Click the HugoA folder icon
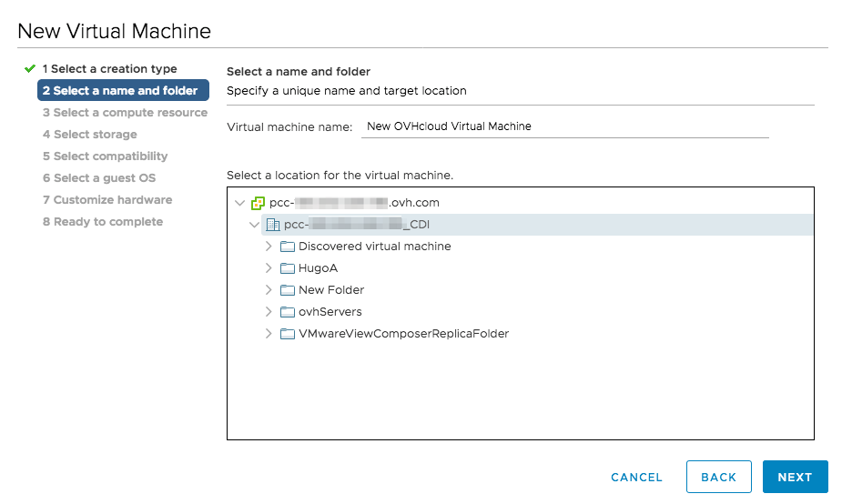This screenshot has width=842, height=504. (288, 268)
